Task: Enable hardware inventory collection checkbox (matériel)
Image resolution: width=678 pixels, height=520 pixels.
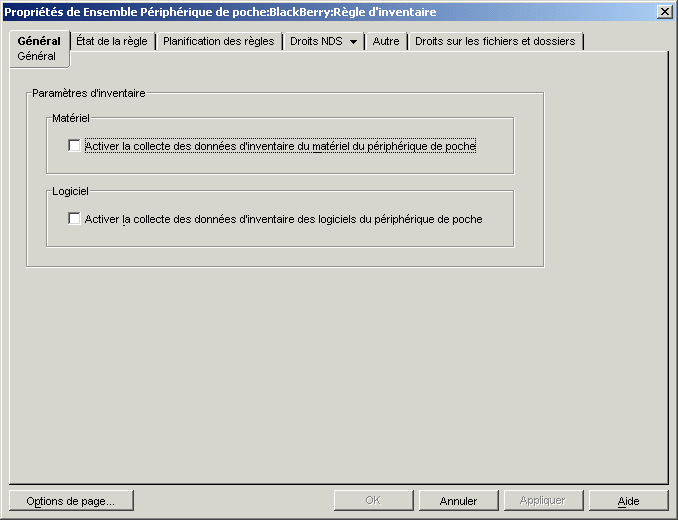Action: (74, 146)
